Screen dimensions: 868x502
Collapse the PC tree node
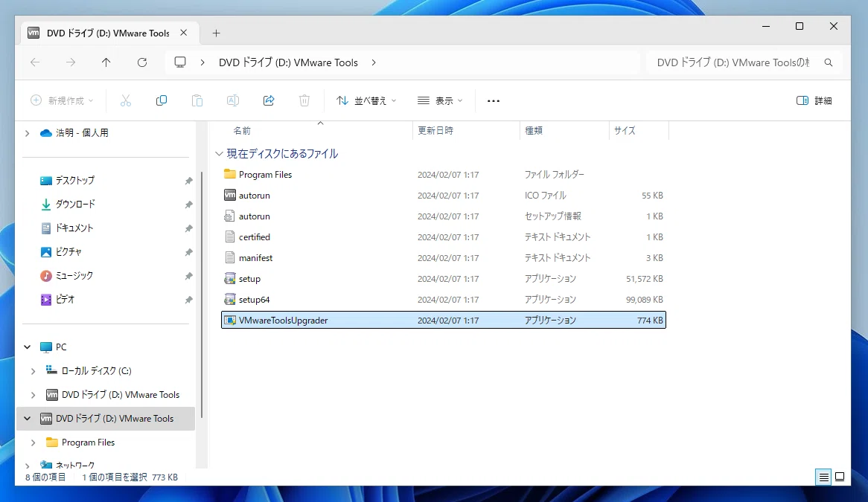point(27,347)
